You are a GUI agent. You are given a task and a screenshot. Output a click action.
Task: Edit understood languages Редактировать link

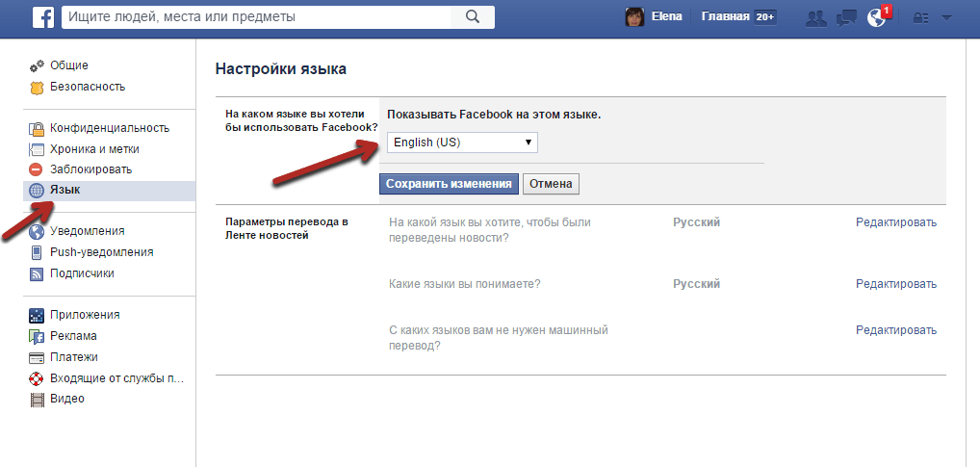(896, 284)
